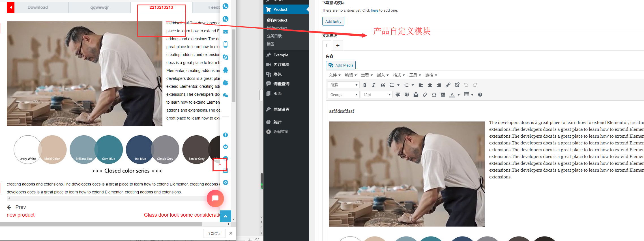The image size is (644, 241).
Task: Click the email envelope side icon
Action: pyautogui.click(x=226, y=32)
